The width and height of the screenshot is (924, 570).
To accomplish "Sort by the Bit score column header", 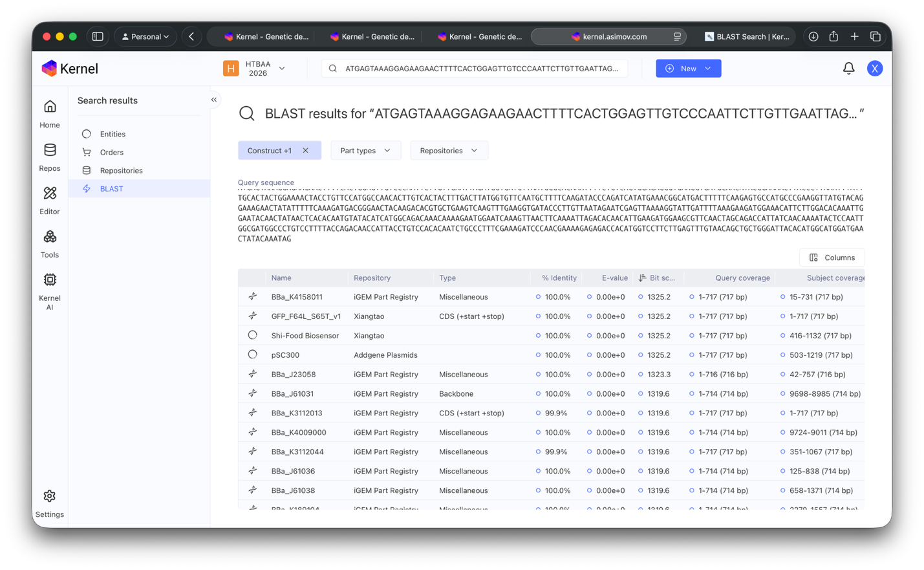I will [657, 278].
